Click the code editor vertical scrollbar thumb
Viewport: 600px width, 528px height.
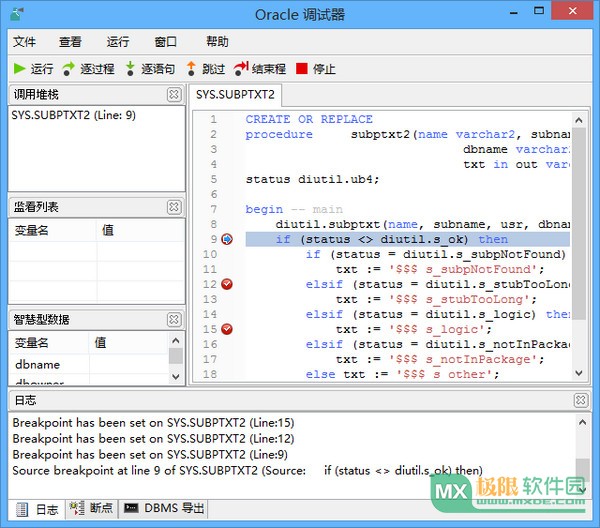(579, 223)
